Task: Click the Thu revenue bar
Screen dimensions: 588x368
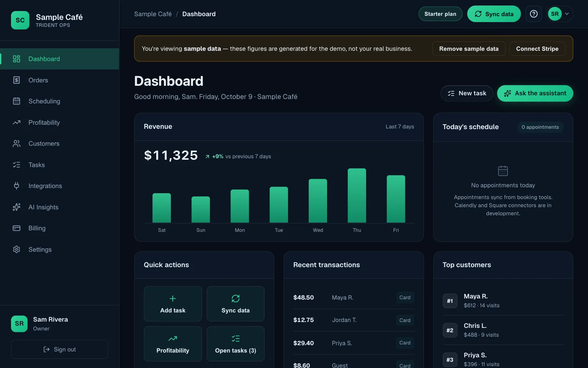Action: tap(357, 195)
